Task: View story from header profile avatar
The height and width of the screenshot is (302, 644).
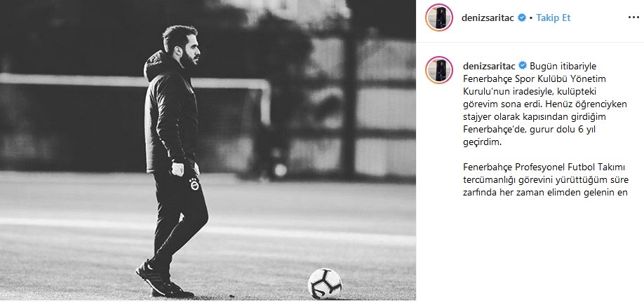Action: click(439, 18)
